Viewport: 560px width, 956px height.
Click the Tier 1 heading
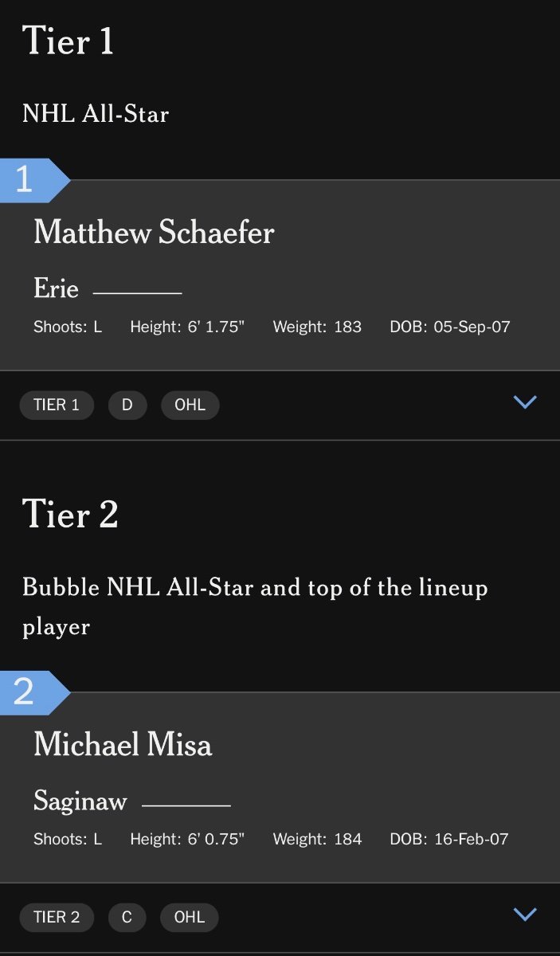click(69, 40)
